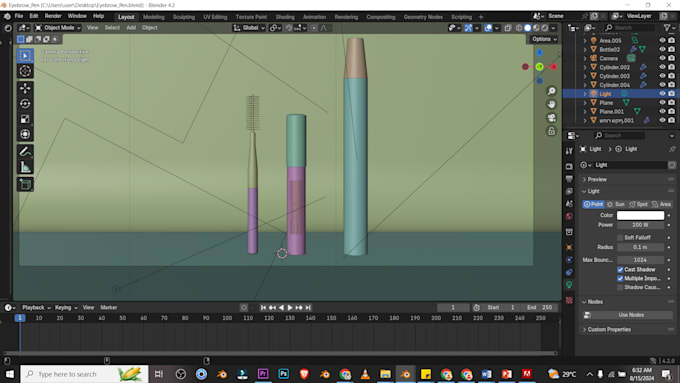The width and height of the screenshot is (680, 383).
Task: Open the timeline Marker menu
Action: (108, 308)
